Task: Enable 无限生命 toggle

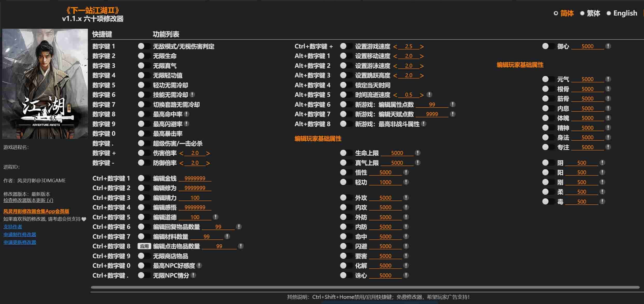Action: (x=144, y=56)
